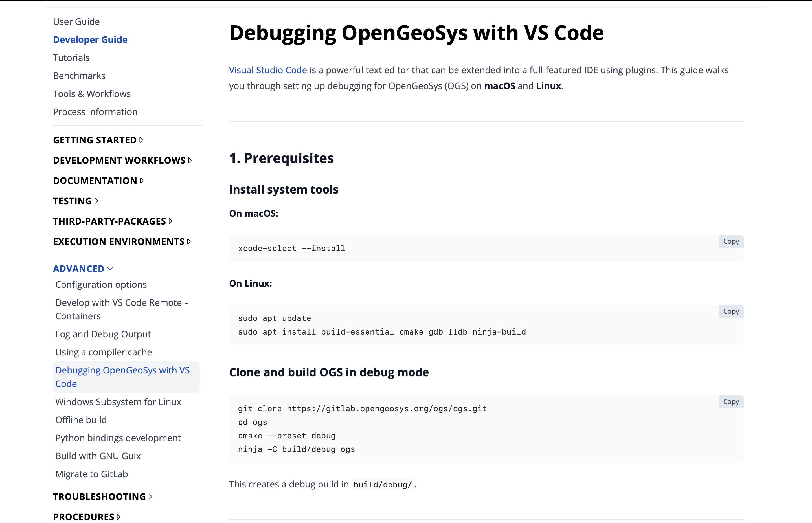Copy the sudo apt install commands

[x=731, y=311]
